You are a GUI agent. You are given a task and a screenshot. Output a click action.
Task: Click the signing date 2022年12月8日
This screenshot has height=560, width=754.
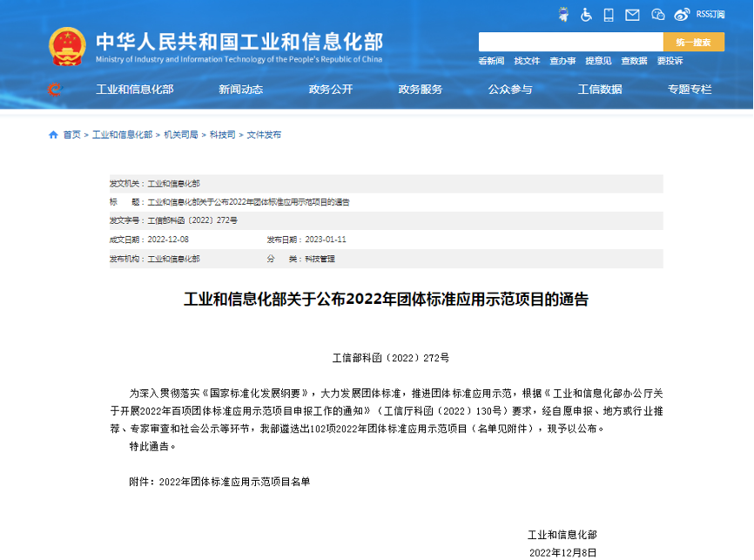(x=563, y=553)
